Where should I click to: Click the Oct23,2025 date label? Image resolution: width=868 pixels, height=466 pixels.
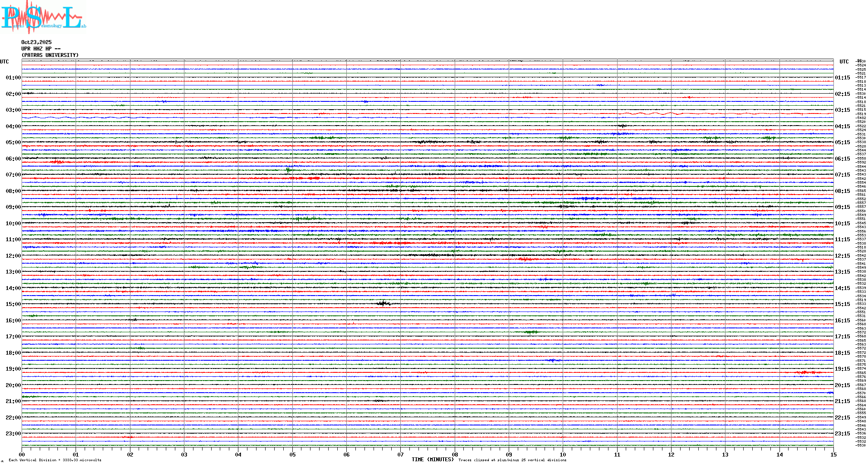click(x=36, y=42)
